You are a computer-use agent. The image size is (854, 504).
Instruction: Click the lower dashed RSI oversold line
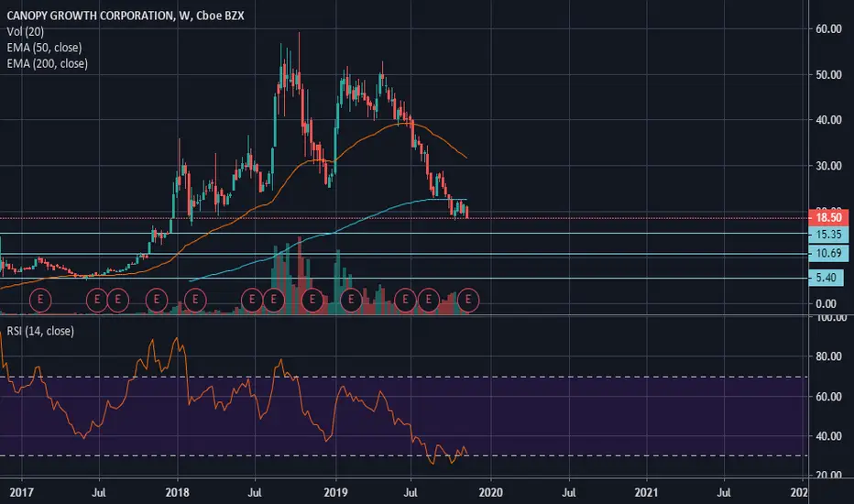[403, 455]
